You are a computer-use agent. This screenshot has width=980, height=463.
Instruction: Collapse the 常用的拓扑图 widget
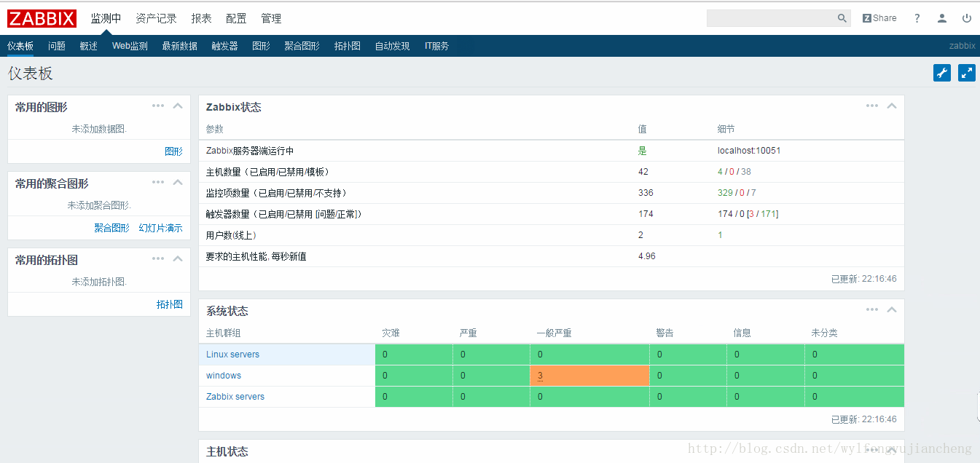177,258
